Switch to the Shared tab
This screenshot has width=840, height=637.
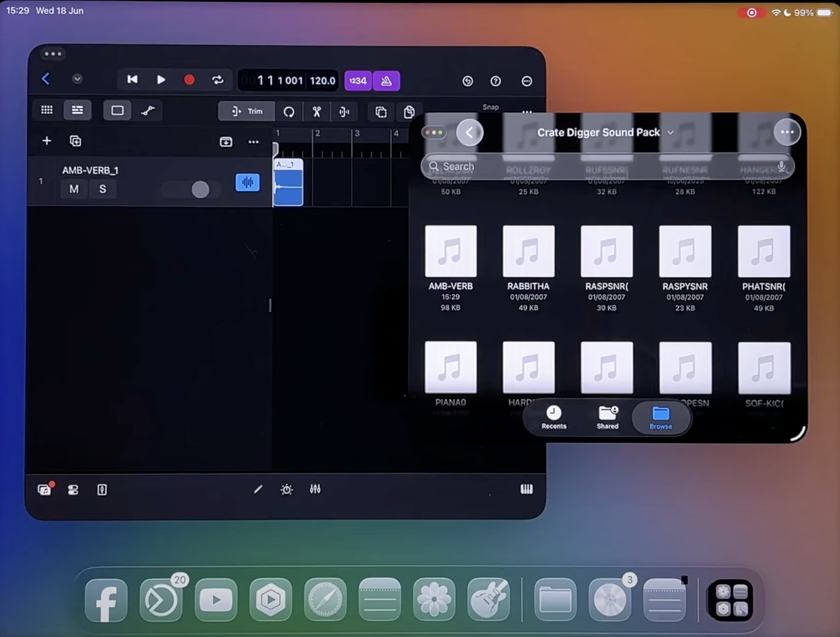[607, 418]
